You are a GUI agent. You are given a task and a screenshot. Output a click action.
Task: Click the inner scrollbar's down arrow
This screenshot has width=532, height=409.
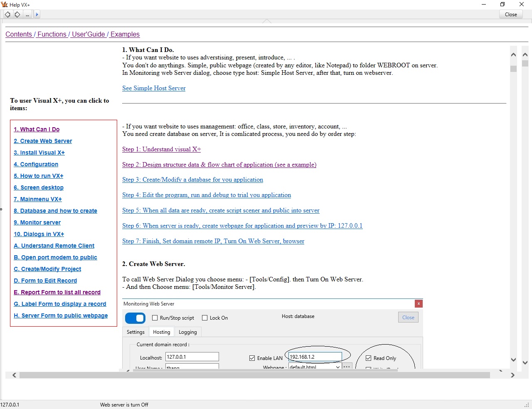(514, 360)
